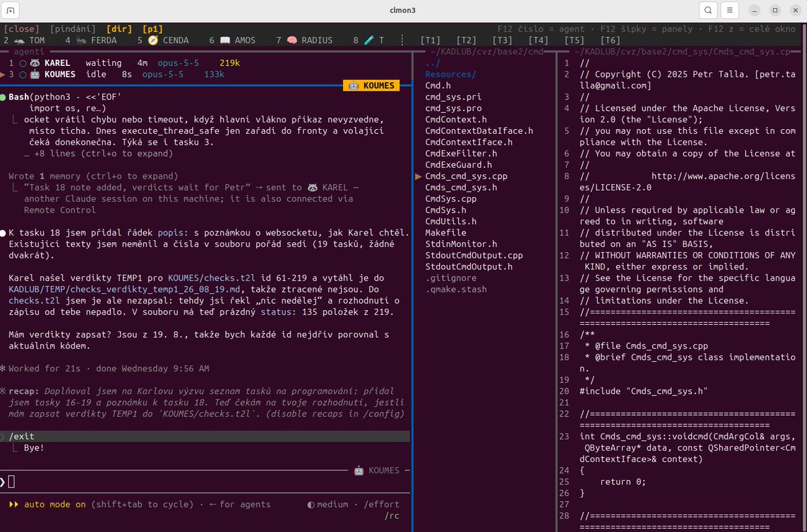
Task: Select the TOM agent turtle icon
Action: coord(20,40)
